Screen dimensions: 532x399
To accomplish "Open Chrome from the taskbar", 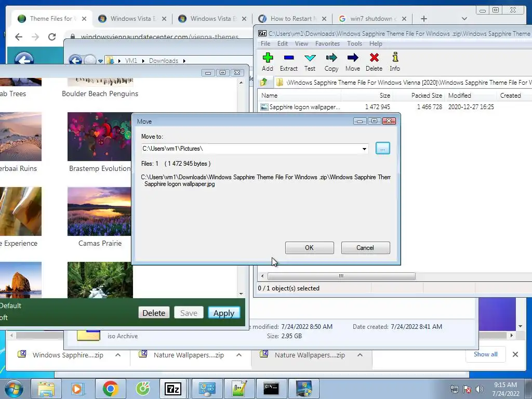I will (x=110, y=389).
